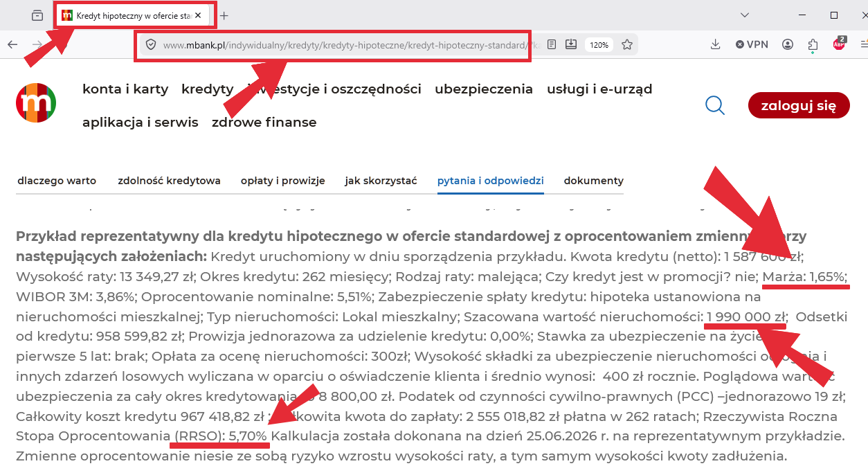Click the mBank logo

[36, 103]
